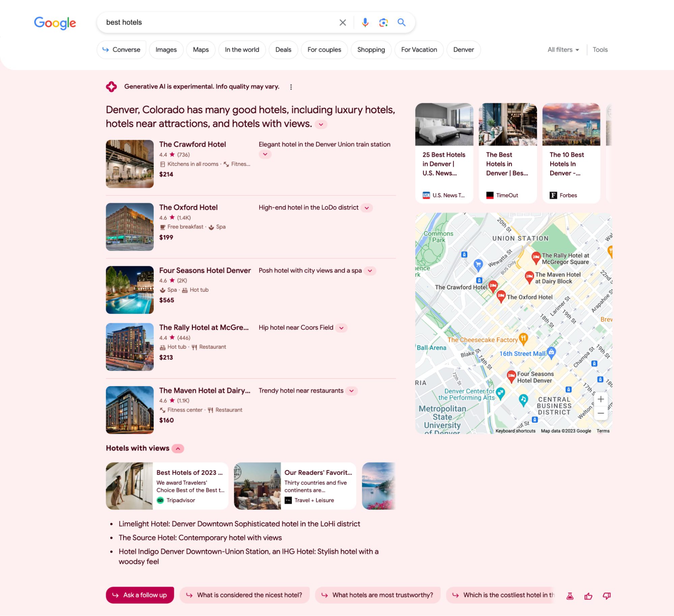
Task: Select the For couples chip
Action: pyautogui.click(x=324, y=50)
